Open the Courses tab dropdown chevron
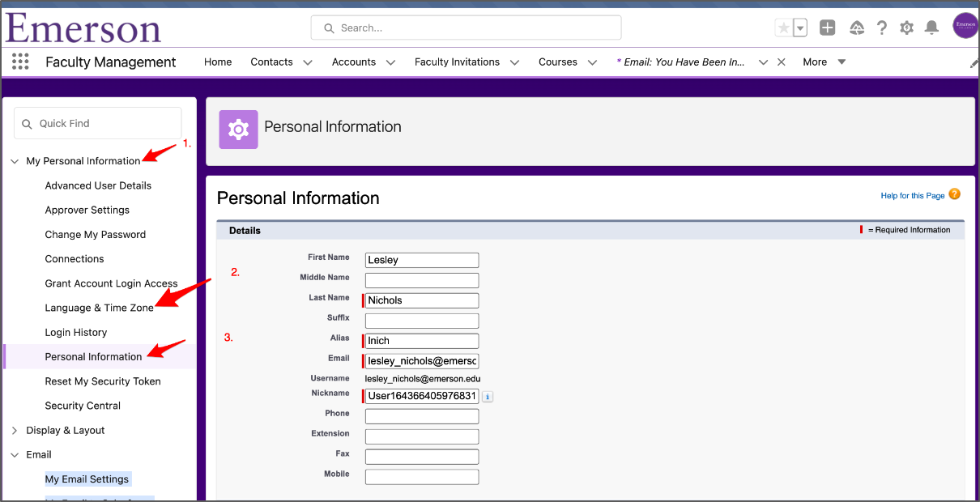 592,62
